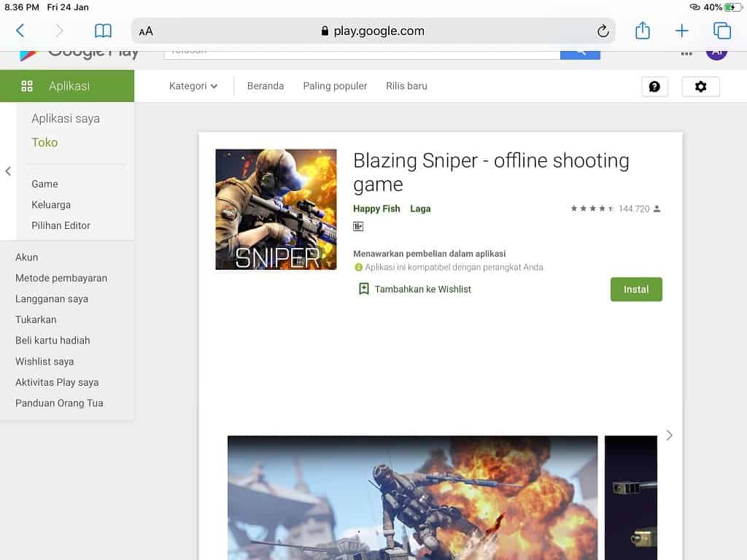
Task: Open the Safari share sheet icon
Action: pos(642,31)
